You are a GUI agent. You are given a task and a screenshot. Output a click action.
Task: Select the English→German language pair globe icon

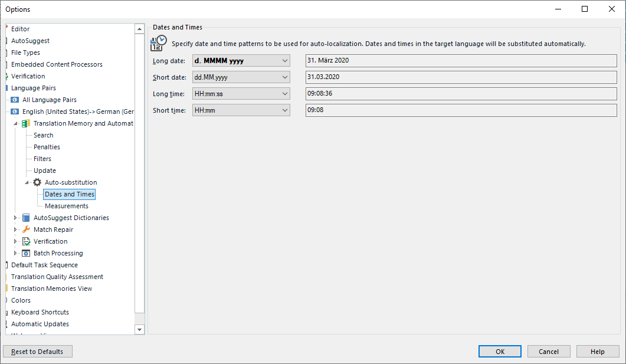[x=14, y=112]
